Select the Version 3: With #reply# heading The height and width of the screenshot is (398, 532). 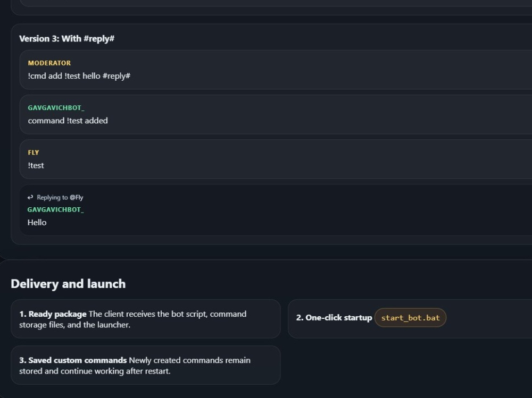coord(66,39)
